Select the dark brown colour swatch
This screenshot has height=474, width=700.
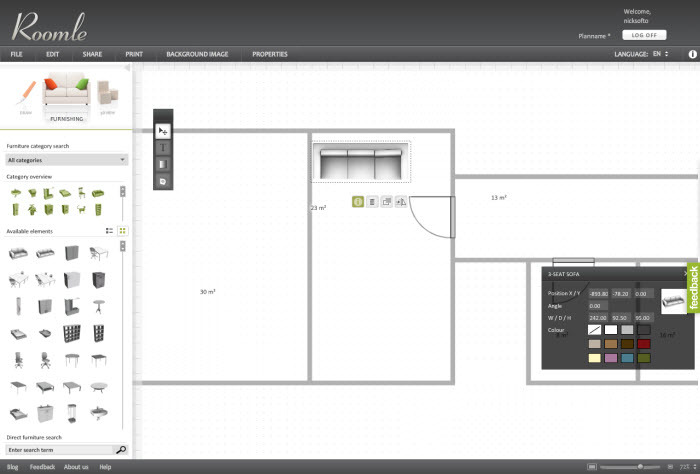(627, 344)
